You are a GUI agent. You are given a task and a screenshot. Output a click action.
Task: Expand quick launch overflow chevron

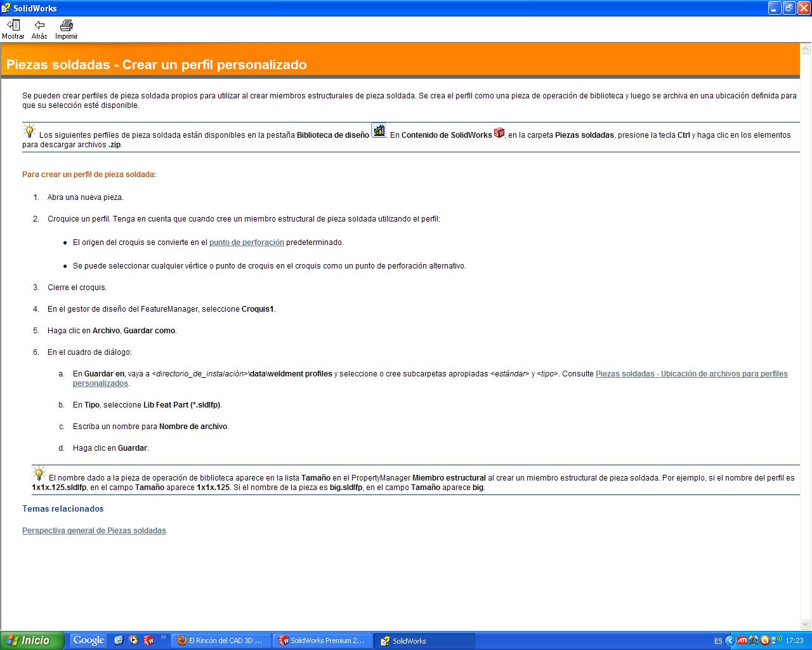pyautogui.click(x=164, y=637)
